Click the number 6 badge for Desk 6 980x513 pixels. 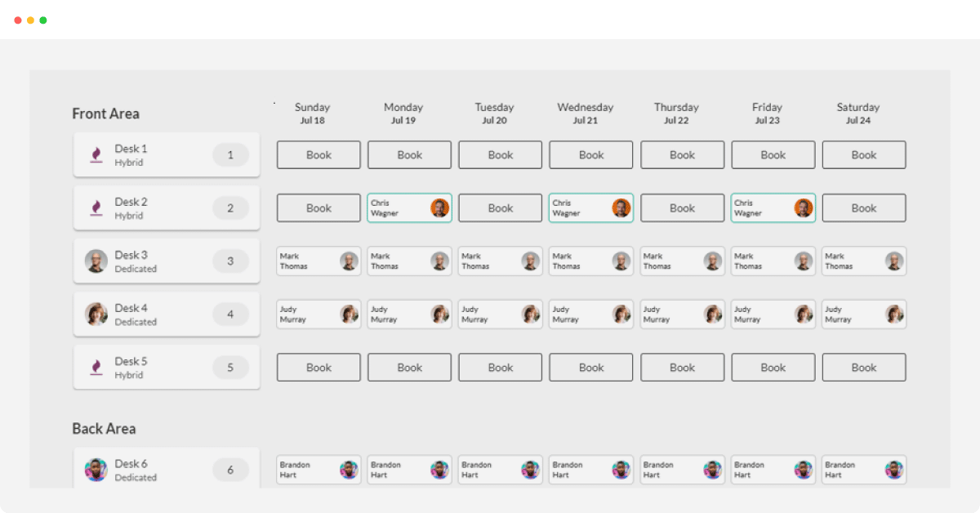[x=230, y=470]
